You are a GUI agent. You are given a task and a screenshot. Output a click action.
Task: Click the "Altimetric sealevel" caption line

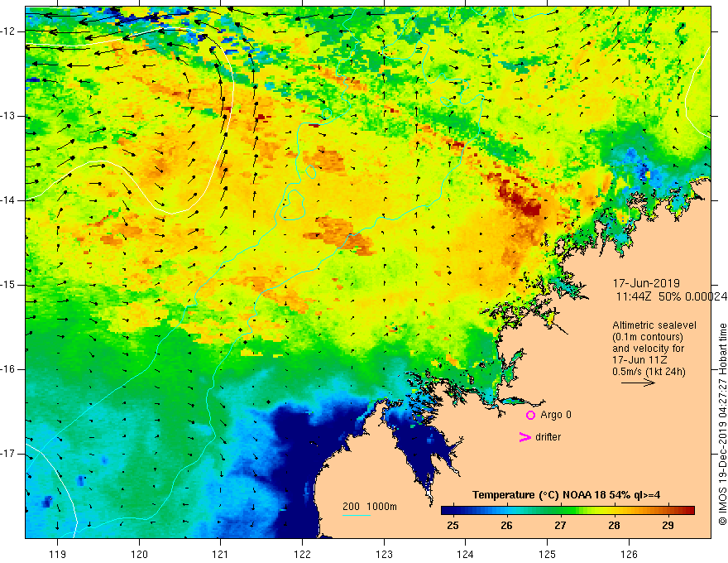click(654, 325)
